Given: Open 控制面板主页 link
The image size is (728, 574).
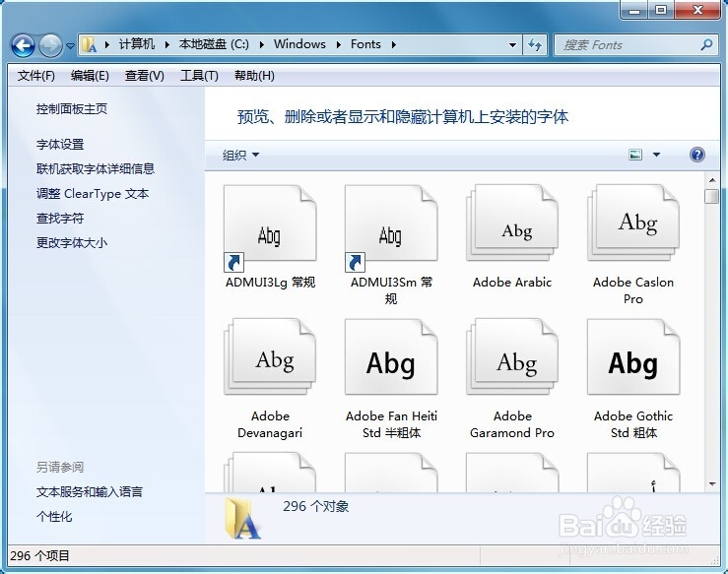Looking at the screenshot, I should coord(72,109).
